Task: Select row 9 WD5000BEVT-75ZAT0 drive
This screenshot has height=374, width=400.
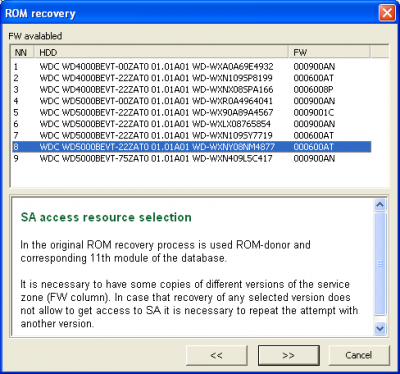Action: point(192,158)
